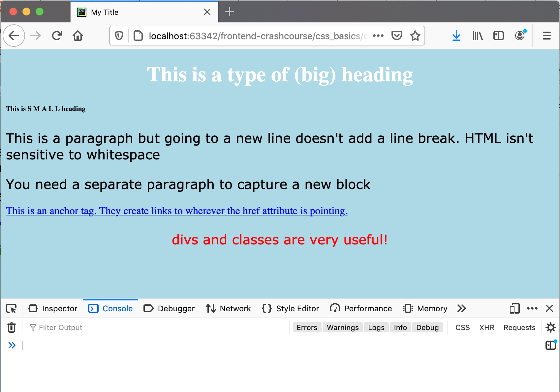The width and height of the screenshot is (560, 392).
Task: Open the Library bookshelf icon
Action: (x=478, y=36)
